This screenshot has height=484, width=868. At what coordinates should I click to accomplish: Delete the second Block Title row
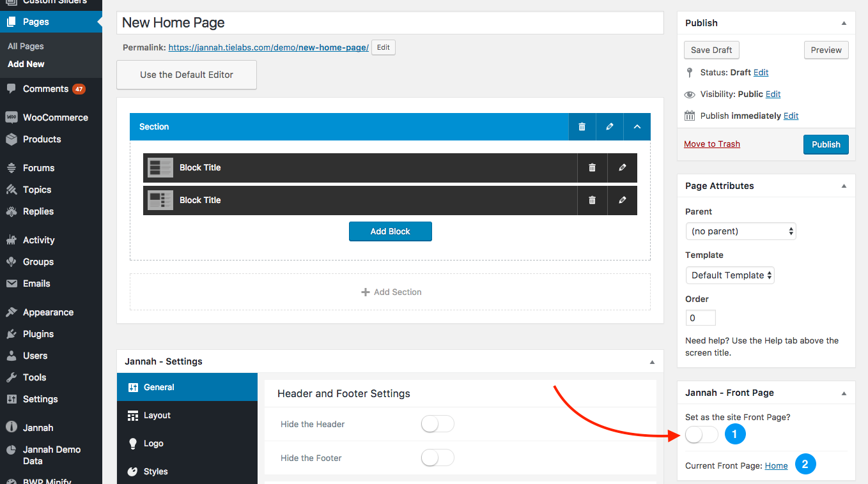point(592,200)
